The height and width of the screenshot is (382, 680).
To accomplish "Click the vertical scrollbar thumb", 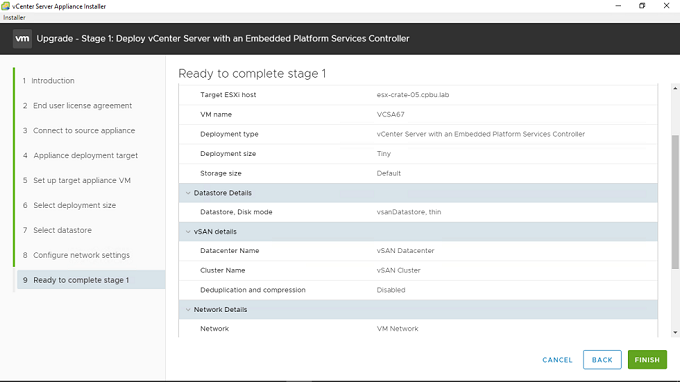I will [675, 202].
